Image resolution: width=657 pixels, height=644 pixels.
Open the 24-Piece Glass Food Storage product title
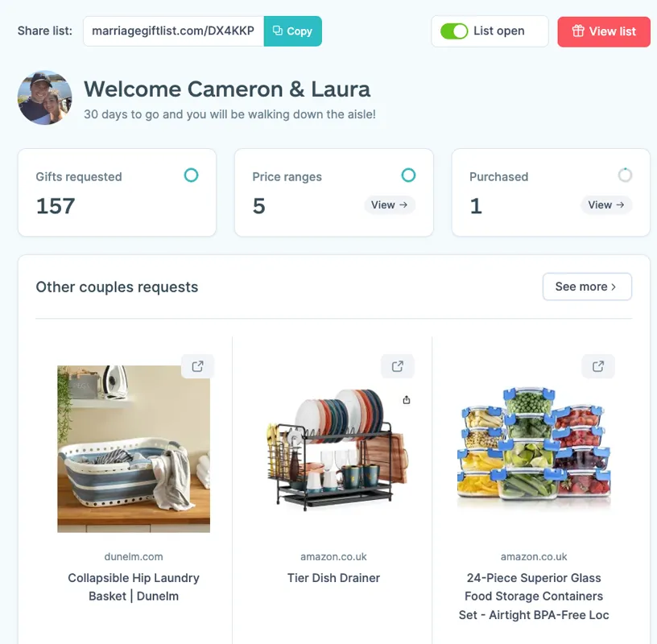point(534,596)
